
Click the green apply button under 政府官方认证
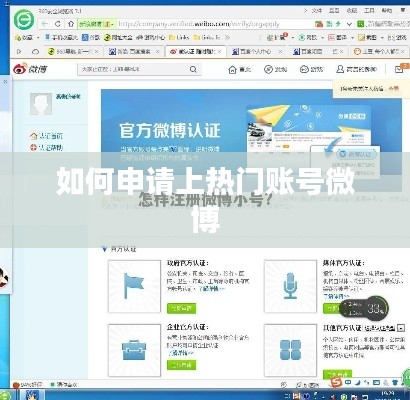[x=181, y=308]
